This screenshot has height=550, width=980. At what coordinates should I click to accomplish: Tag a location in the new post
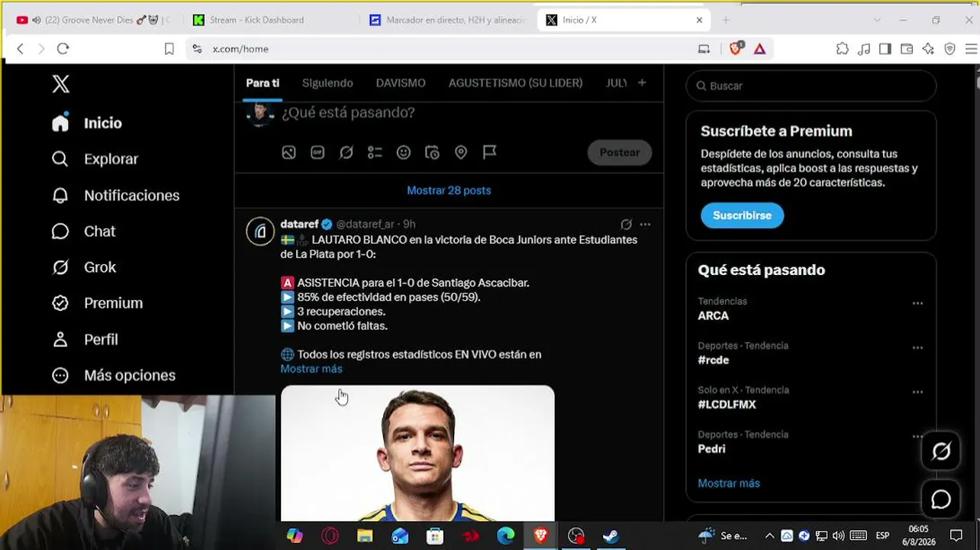coord(461,153)
